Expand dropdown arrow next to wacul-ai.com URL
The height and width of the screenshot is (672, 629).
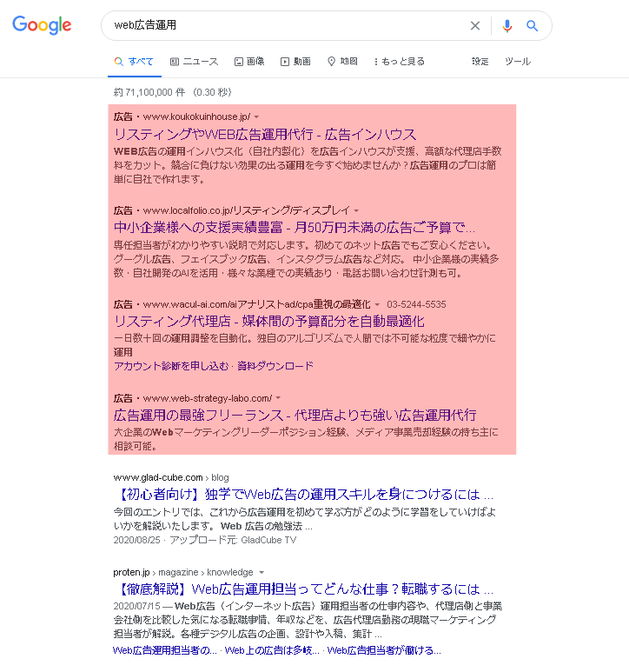tap(377, 305)
